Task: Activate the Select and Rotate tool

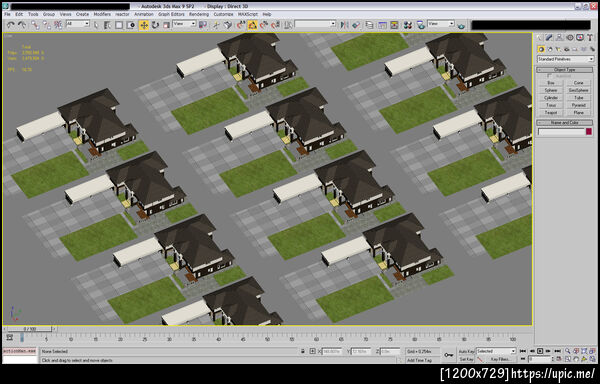Action: pos(155,25)
